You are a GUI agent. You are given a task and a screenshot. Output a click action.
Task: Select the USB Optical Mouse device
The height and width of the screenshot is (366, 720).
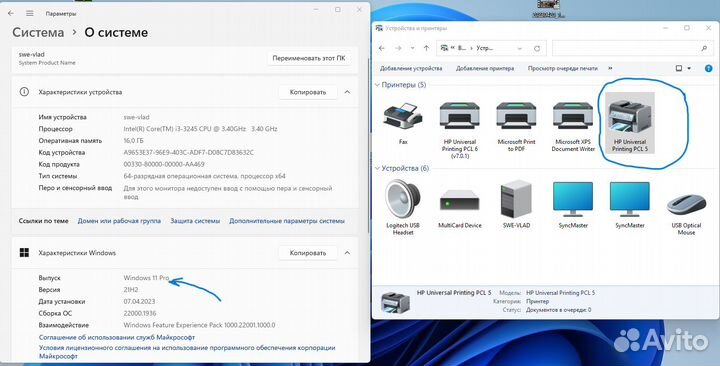point(686,214)
